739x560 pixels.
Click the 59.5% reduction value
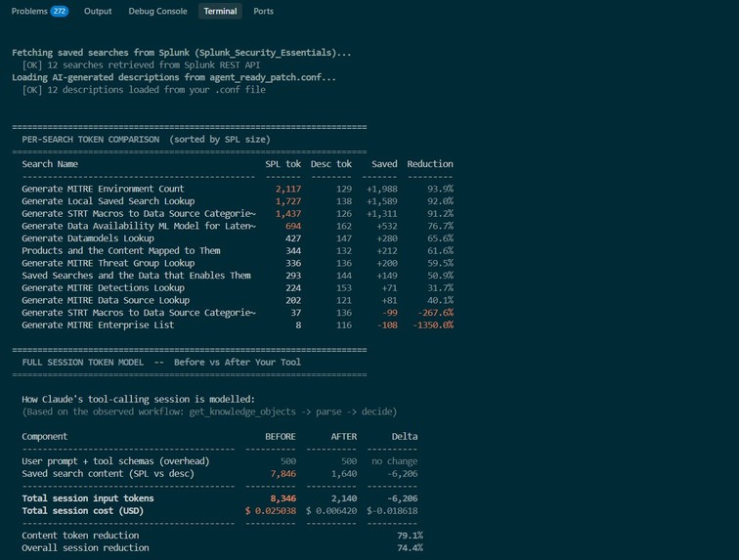pyautogui.click(x=440, y=263)
